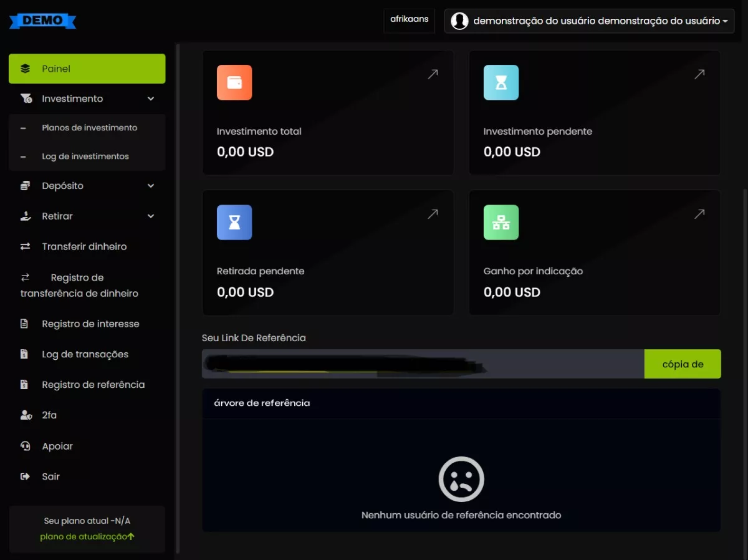
Task: Open the afrikaans language selector
Action: click(409, 19)
